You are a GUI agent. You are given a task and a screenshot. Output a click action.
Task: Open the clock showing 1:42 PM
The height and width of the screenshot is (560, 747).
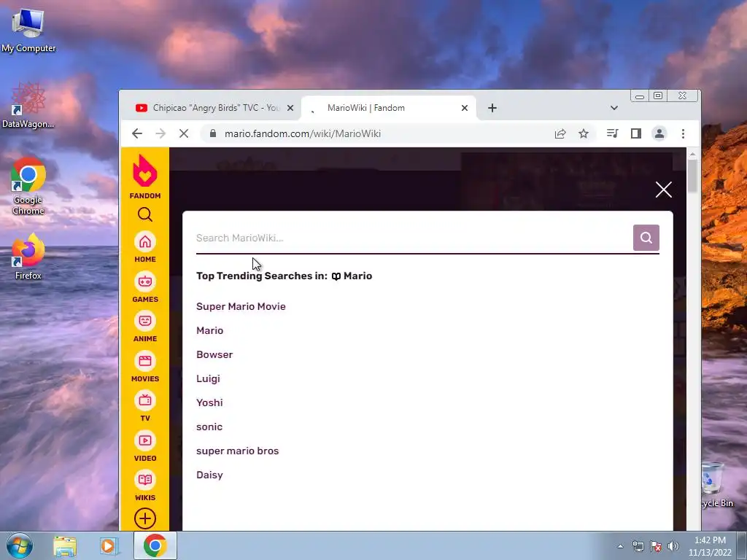[x=710, y=546]
